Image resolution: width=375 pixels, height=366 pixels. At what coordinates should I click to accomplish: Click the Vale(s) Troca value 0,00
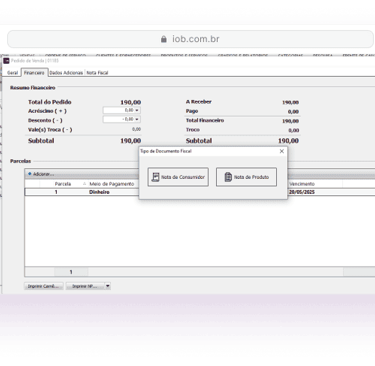pyautogui.click(x=136, y=129)
